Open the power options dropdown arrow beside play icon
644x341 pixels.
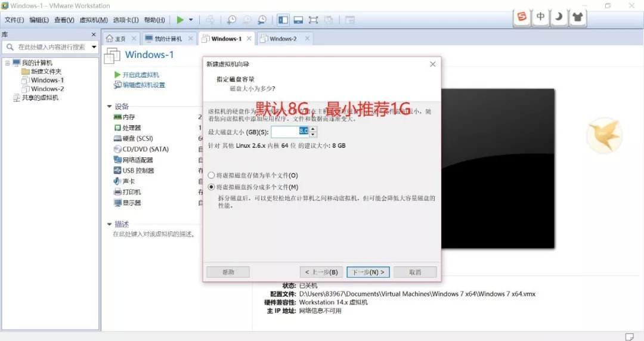(191, 20)
